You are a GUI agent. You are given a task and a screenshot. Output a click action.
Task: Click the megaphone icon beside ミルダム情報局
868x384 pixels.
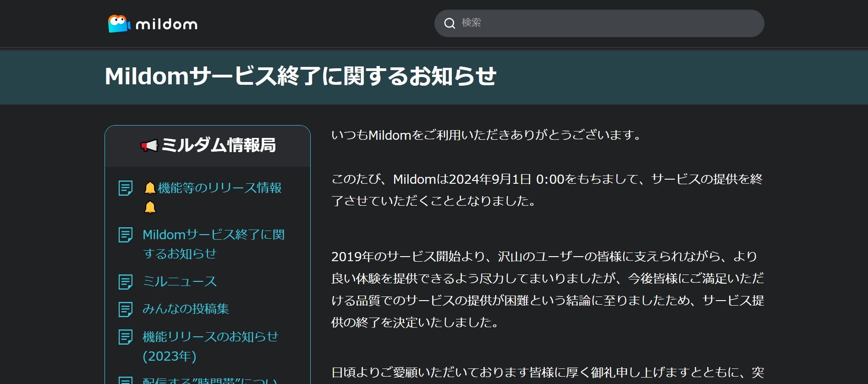pyautogui.click(x=149, y=146)
